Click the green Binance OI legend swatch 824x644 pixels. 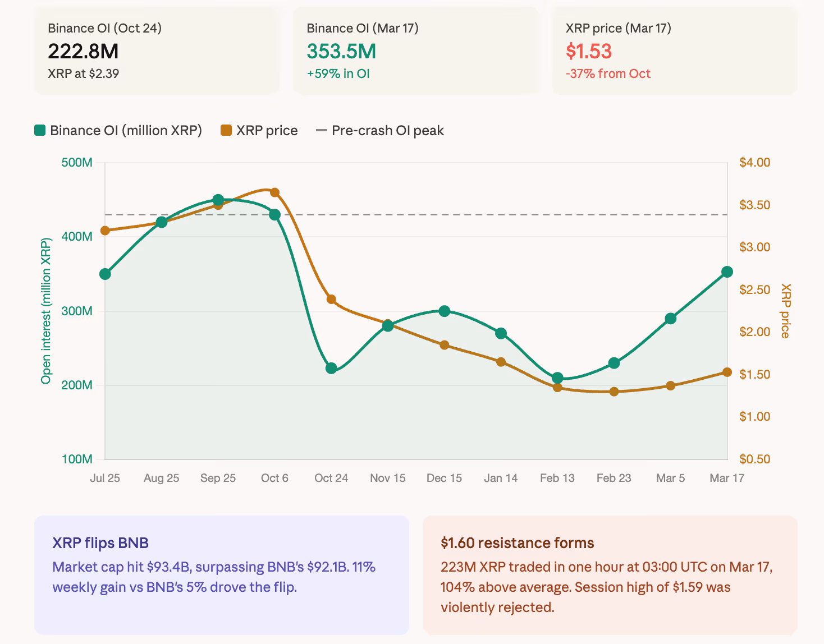pos(40,131)
